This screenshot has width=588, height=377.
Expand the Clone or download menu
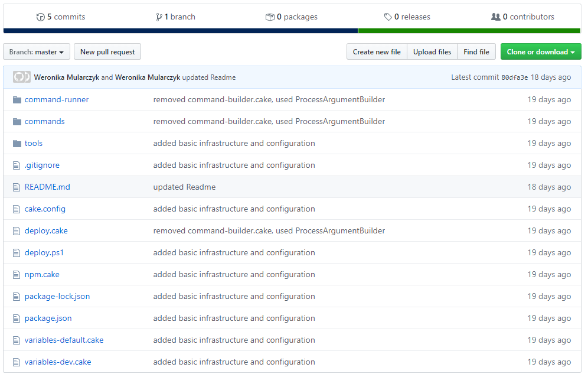[x=540, y=52]
